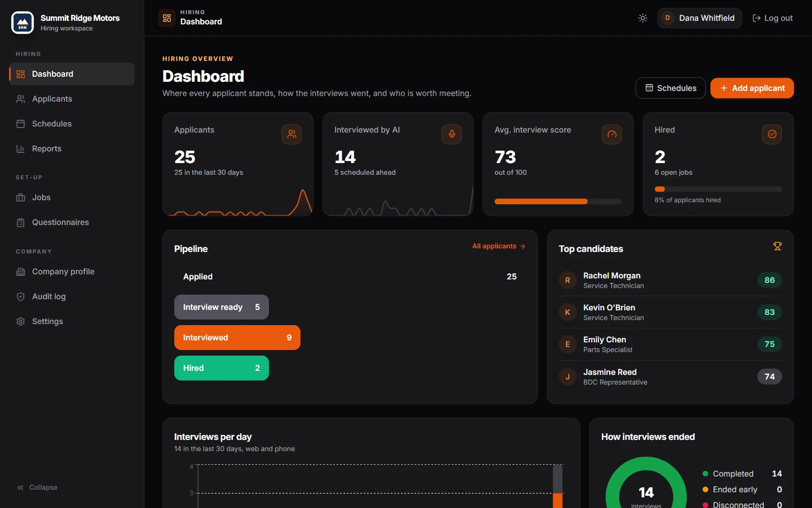Click the Applicants card people icon

click(x=291, y=134)
